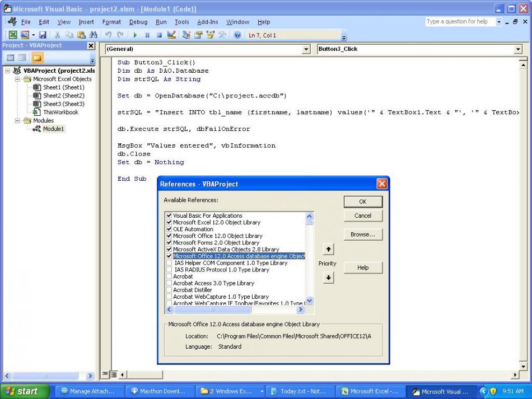Check the Acrobat Distiller reference
This screenshot has height=399, width=532.
click(169, 290)
